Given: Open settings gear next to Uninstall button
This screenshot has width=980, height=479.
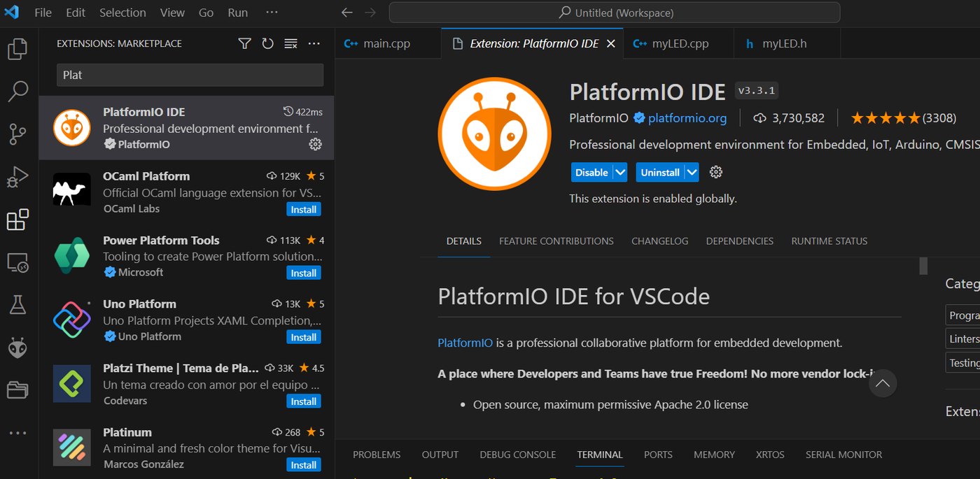Looking at the screenshot, I should click(x=715, y=172).
